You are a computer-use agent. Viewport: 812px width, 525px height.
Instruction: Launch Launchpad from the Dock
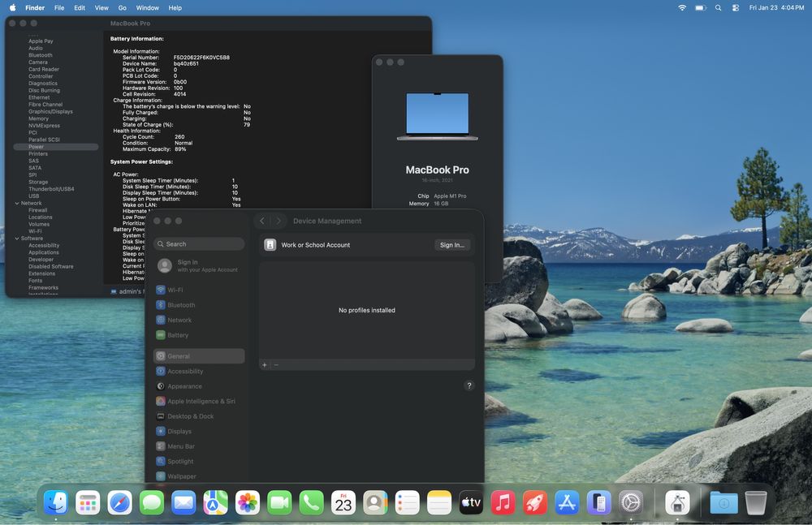88,502
